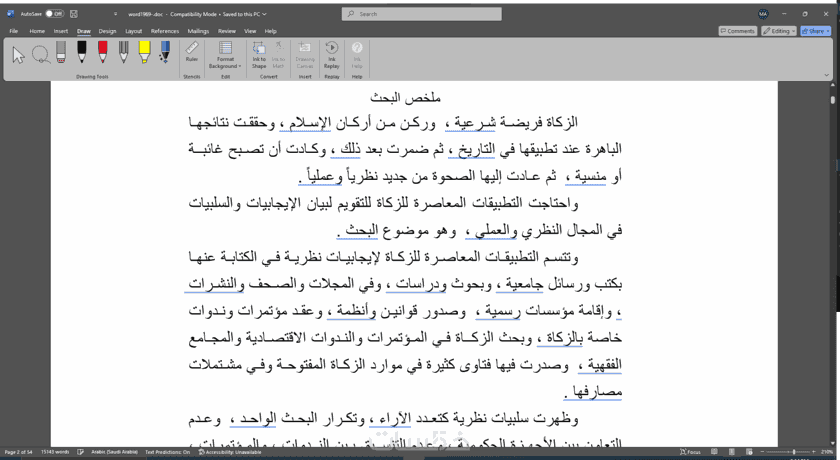
Task: Click in the Search box
Action: [x=422, y=14]
